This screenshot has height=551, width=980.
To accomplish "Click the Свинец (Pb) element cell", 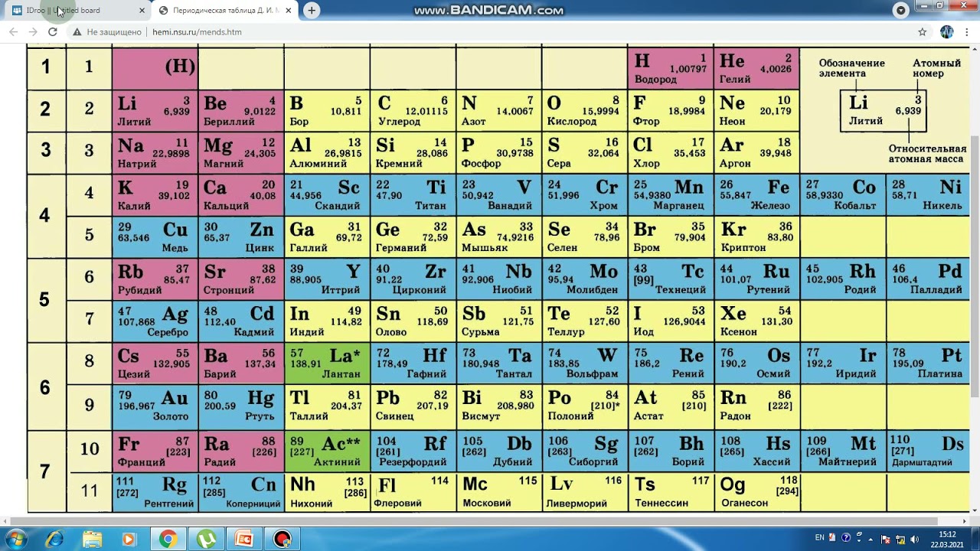I will tap(413, 406).
